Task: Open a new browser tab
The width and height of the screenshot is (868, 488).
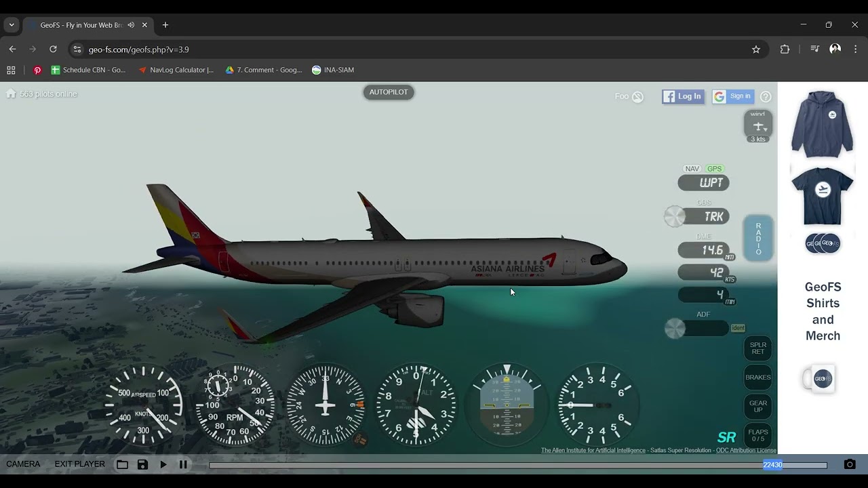Action: (x=165, y=25)
